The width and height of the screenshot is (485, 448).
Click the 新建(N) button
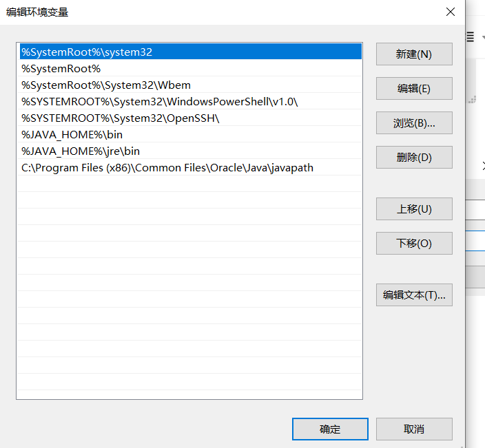tap(414, 54)
